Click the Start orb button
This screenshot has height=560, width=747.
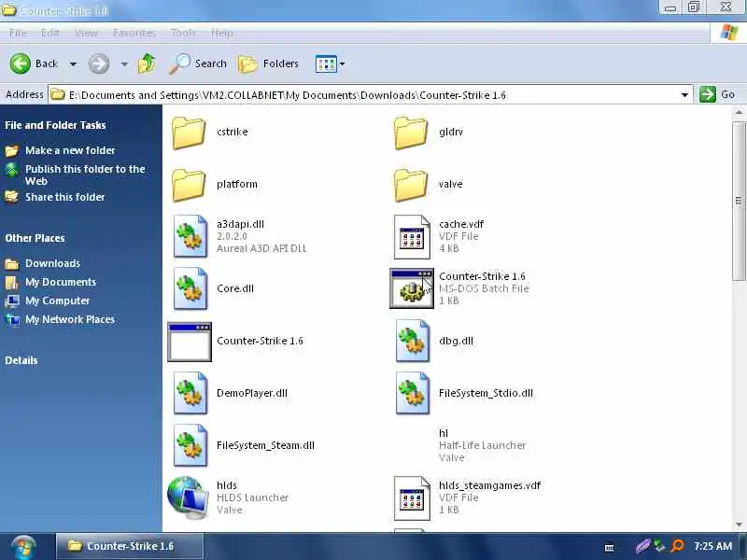click(24, 548)
